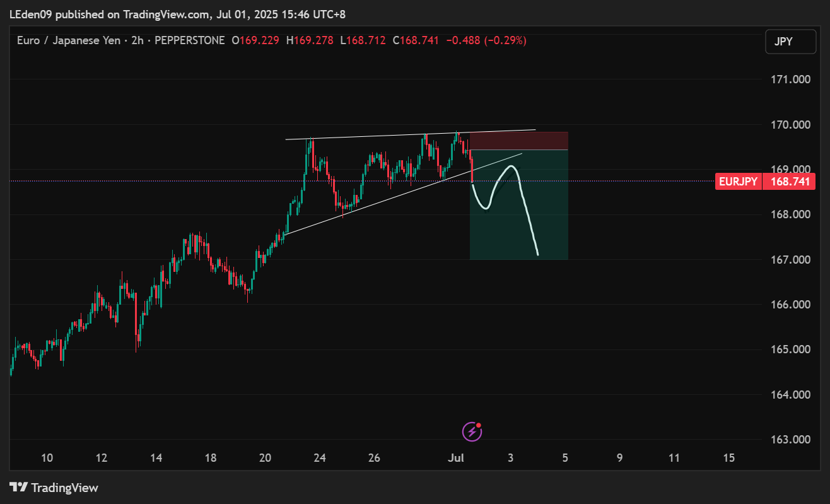Click the 171.000 price axis label

tap(790, 79)
